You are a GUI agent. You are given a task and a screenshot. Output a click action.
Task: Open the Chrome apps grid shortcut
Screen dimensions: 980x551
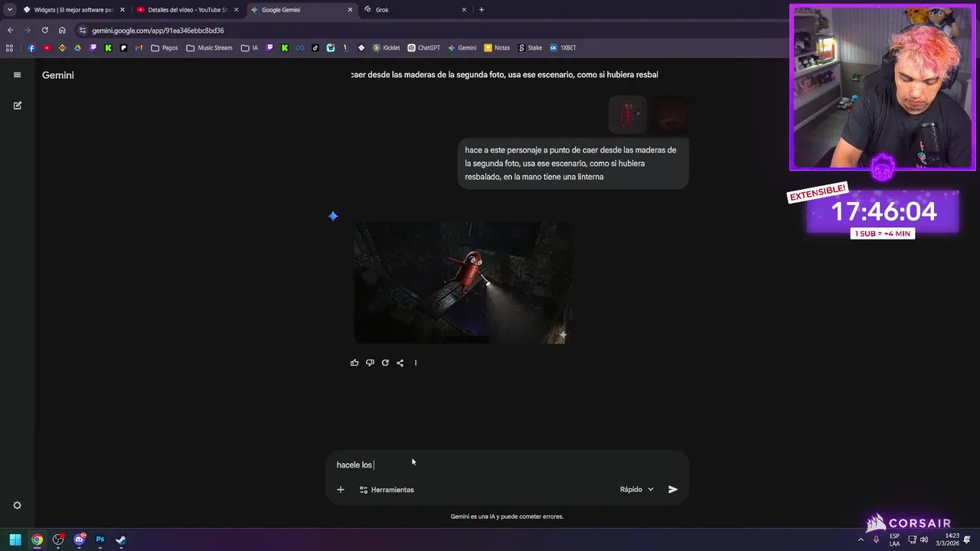click(x=9, y=47)
